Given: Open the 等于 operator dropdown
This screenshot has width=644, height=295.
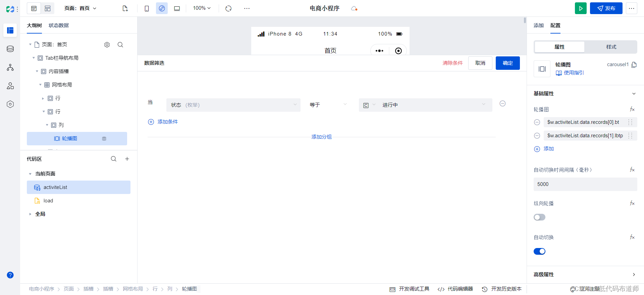Looking at the screenshot, I should coord(328,105).
